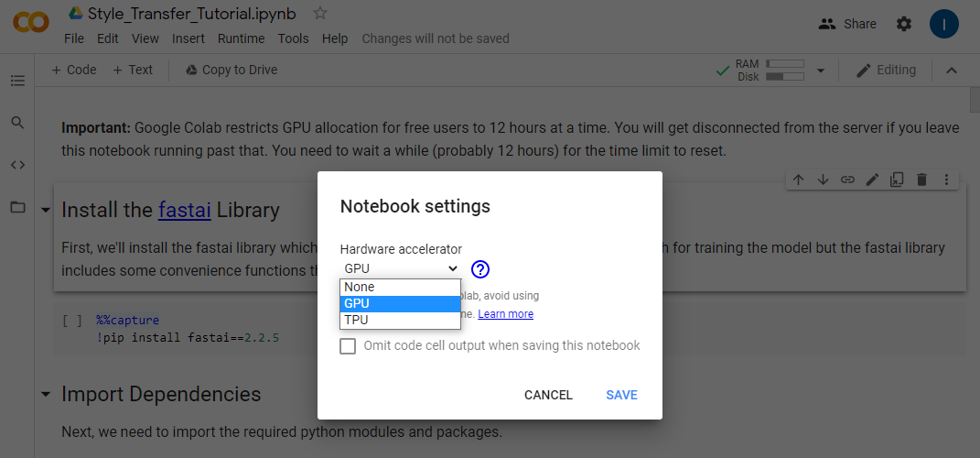
Task: Move cell down with arrow icon
Action: click(823, 180)
